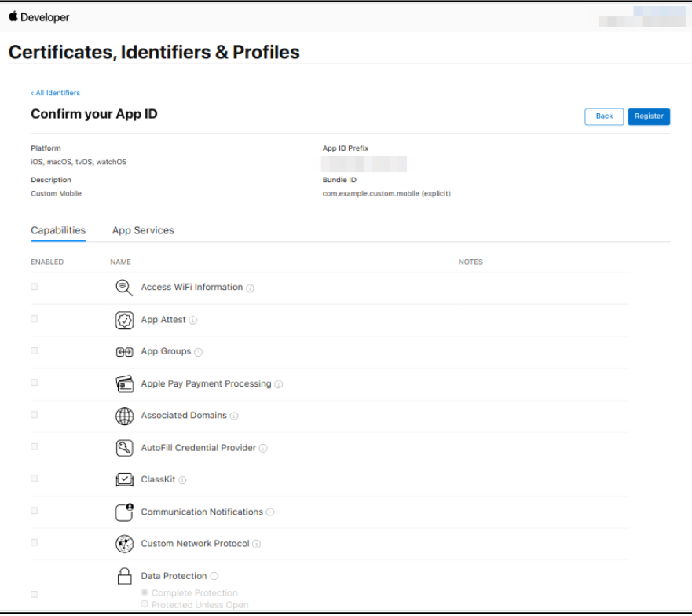Click the AutoFill Credential Provider key icon

(x=124, y=448)
